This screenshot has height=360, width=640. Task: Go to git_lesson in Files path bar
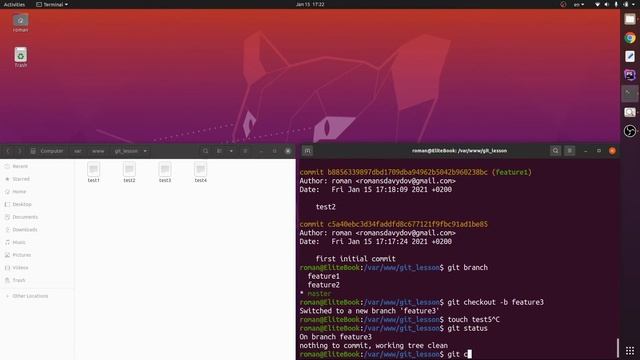coord(126,151)
